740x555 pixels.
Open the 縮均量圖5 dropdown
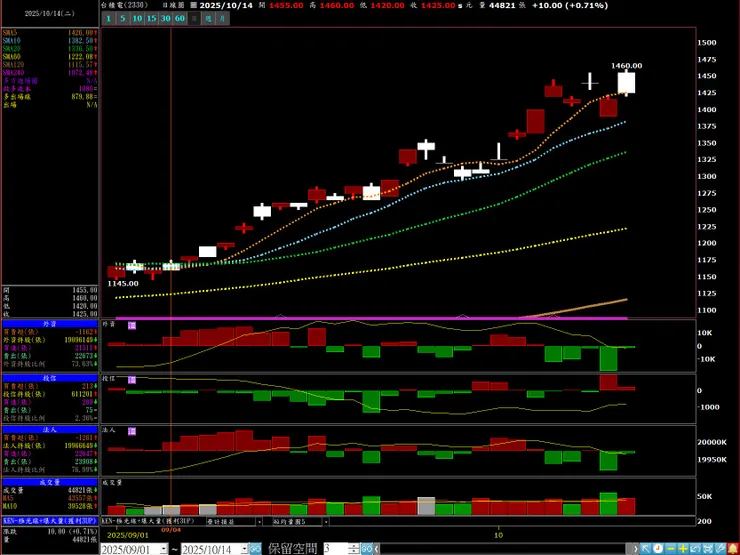pos(325,521)
